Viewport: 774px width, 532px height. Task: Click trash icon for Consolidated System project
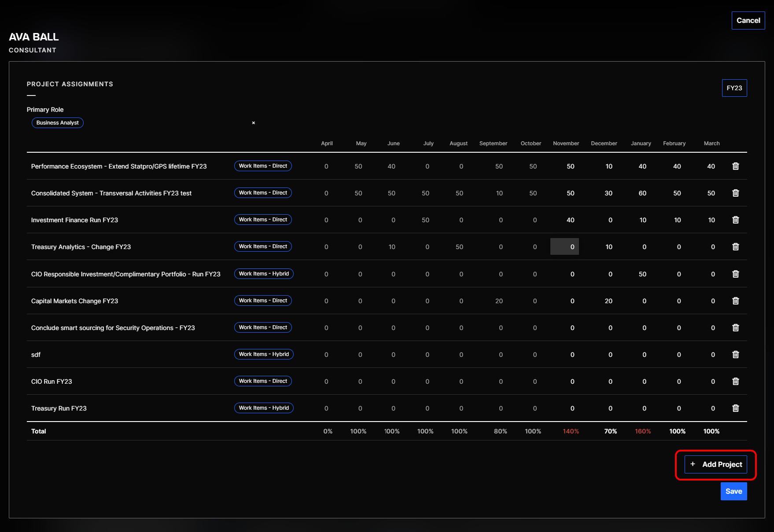735,193
